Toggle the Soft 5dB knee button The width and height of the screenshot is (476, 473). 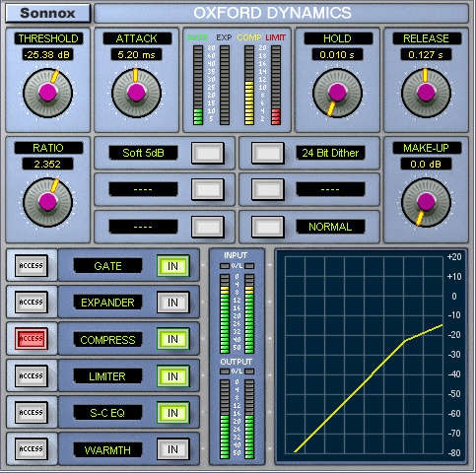[x=208, y=153]
